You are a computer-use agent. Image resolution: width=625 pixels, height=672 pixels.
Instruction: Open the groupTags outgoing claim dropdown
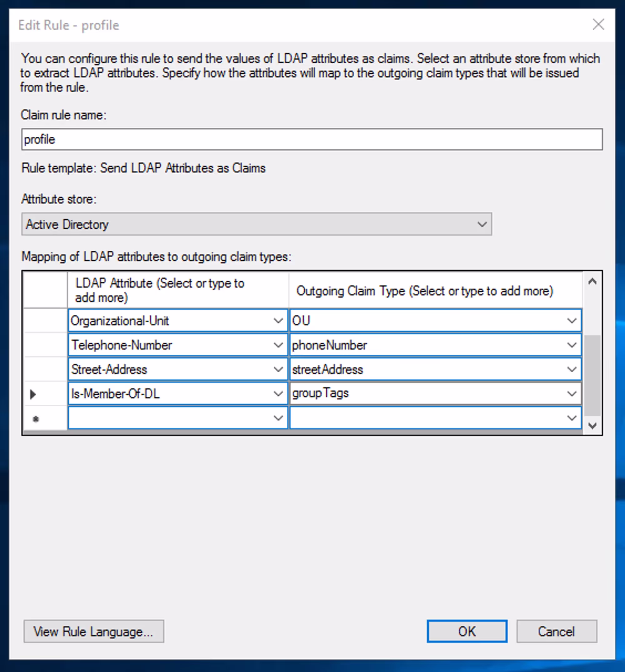point(572,393)
